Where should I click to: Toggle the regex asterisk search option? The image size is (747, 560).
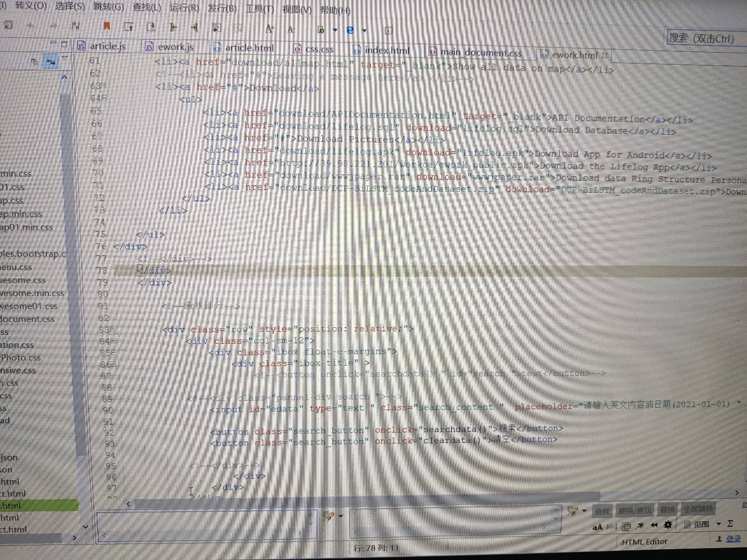(641, 525)
